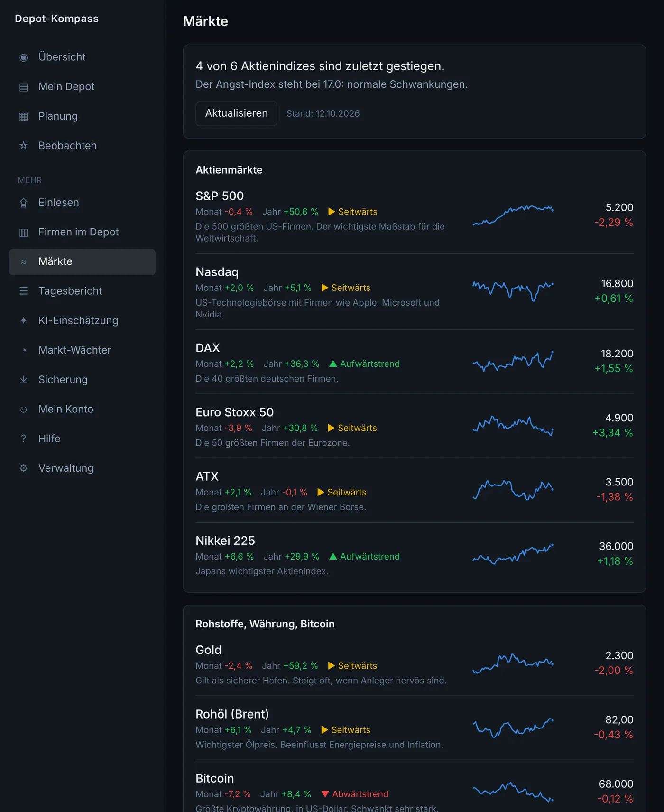Viewport: 664px width, 812px height.
Task: Click the KI-Einschätzung sparkle icon
Action: (24, 321)
